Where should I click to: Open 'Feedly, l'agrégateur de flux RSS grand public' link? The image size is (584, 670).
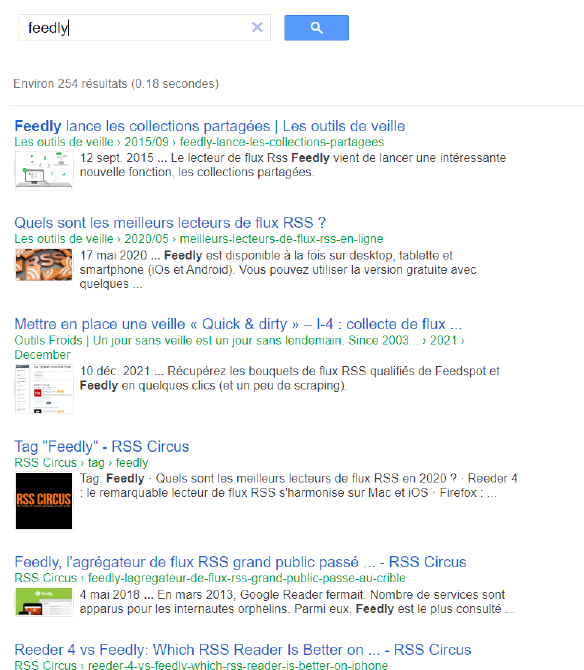pos(240,562)
